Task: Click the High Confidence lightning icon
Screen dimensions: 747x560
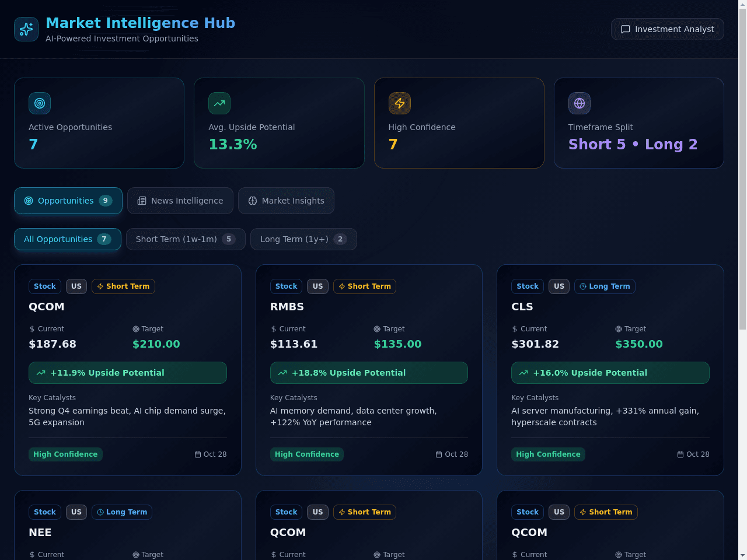Action: [x=400, y=103]
